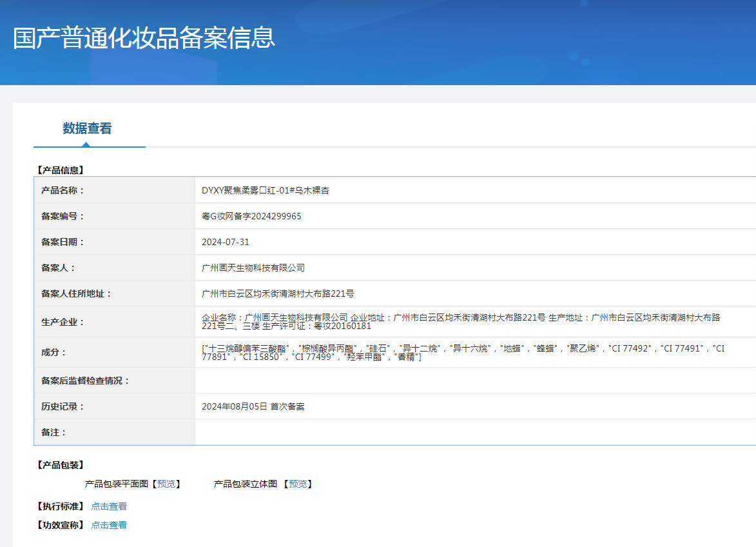Click the filing date 2024-07-31
The width and height of the screenshot is (756, 547).
tap(225, 242)
